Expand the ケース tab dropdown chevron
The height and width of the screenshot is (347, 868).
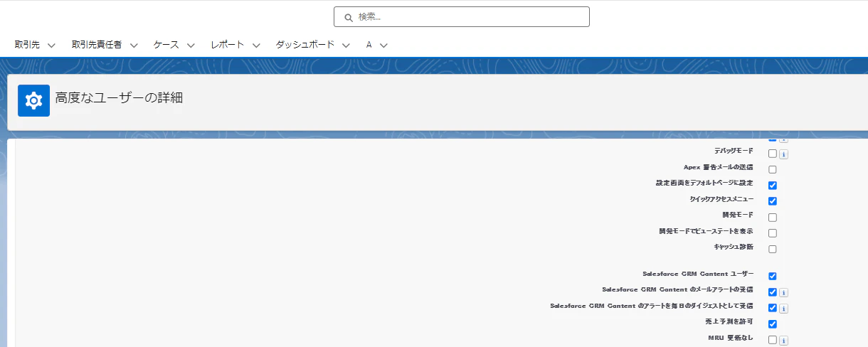(x=191, y=45)
